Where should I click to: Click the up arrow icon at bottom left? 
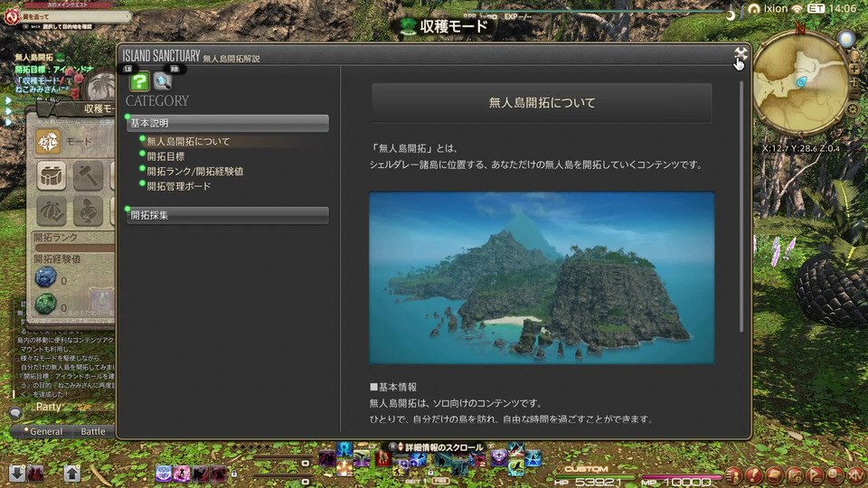click(x=72, y=474)
